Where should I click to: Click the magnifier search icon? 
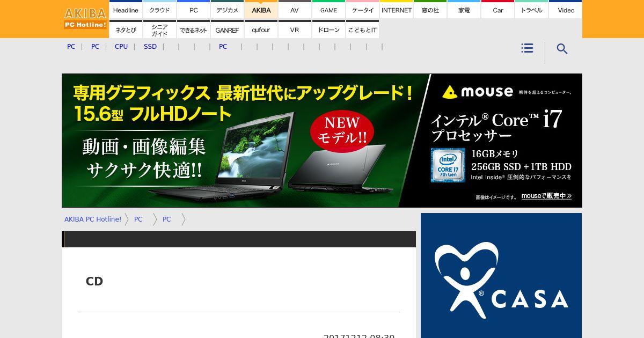562,49
